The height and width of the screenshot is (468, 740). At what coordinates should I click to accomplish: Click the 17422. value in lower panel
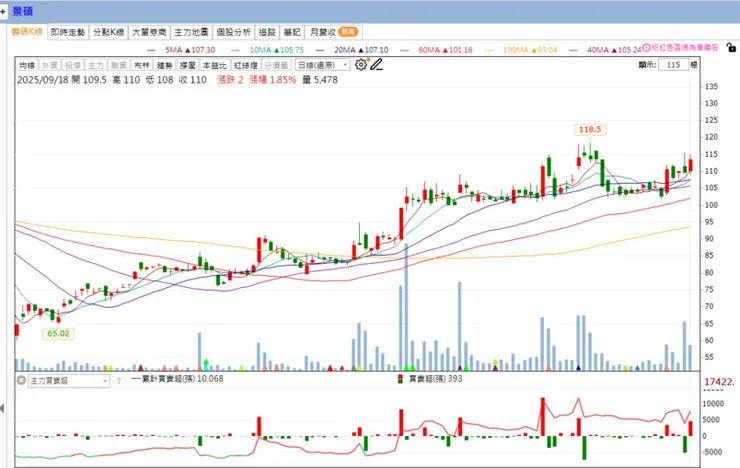(719, 382)
